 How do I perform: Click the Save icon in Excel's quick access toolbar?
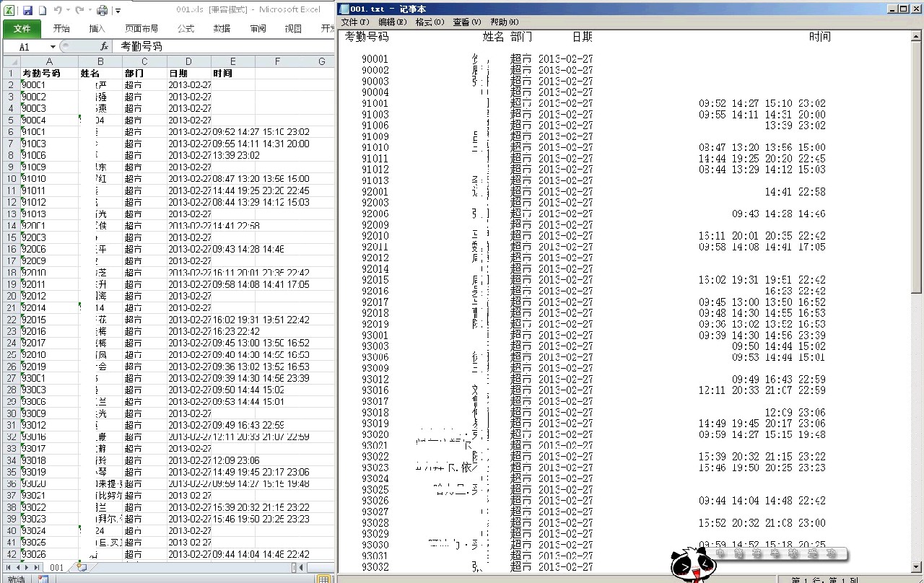coord(27,10)
